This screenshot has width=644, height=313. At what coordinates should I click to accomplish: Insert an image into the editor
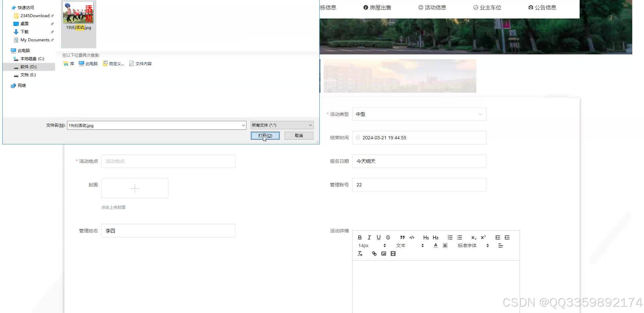(x=384, y=254)
